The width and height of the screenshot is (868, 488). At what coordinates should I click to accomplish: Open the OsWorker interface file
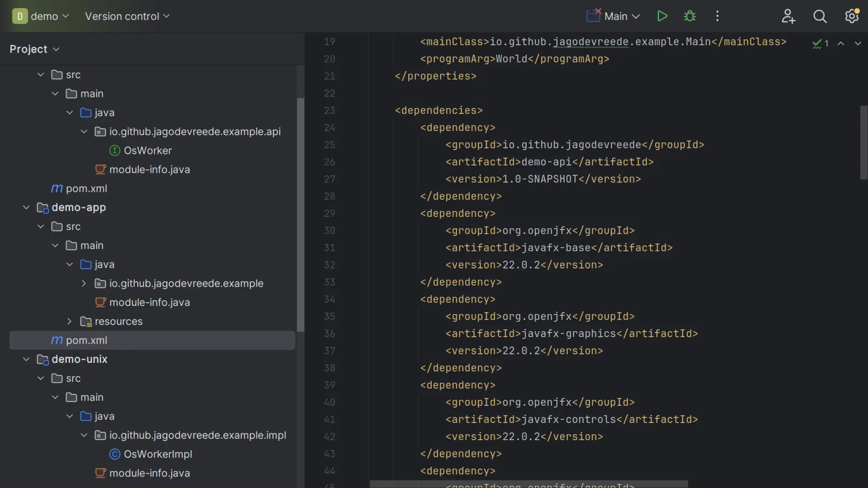point(147,150)
